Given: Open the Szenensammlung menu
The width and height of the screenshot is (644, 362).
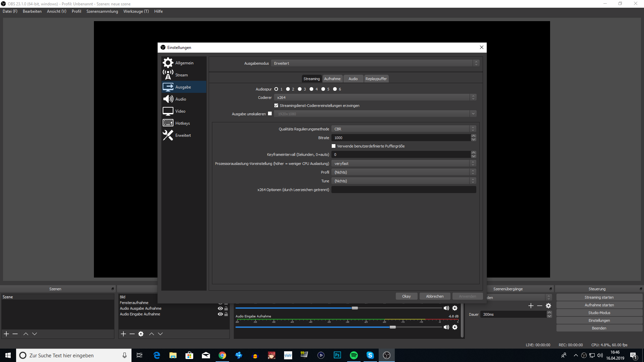Looking at the screenshot, I should coord(102,11).
